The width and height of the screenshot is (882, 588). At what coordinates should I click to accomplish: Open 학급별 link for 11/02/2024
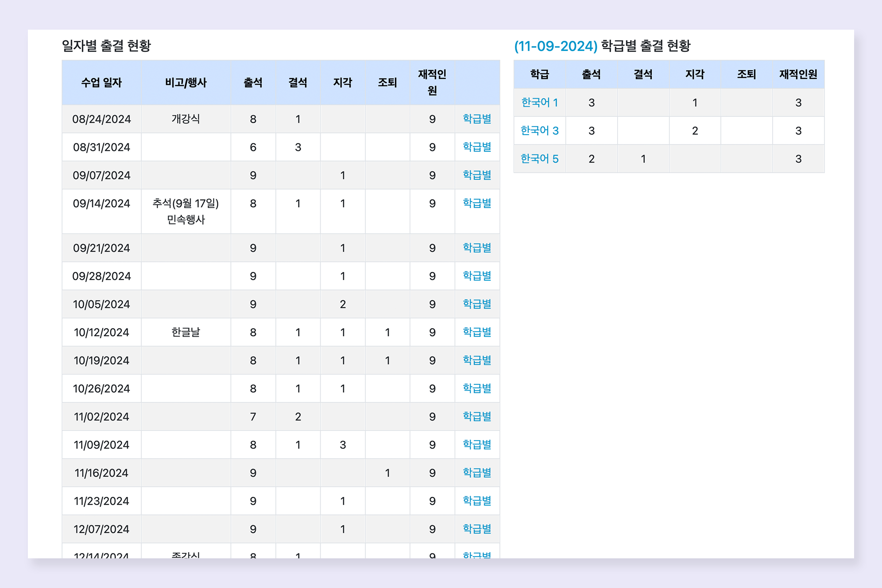477,416
